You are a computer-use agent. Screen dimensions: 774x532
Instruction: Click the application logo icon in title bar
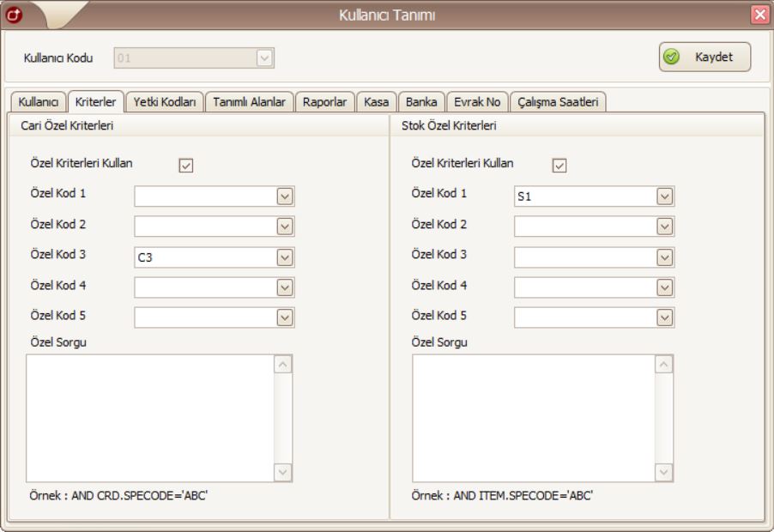13,15
